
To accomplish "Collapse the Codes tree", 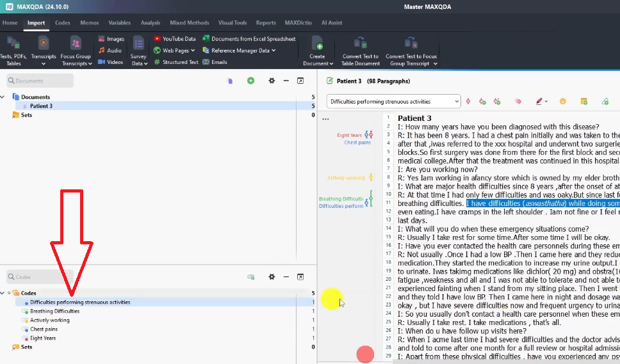I will [3, 293].
